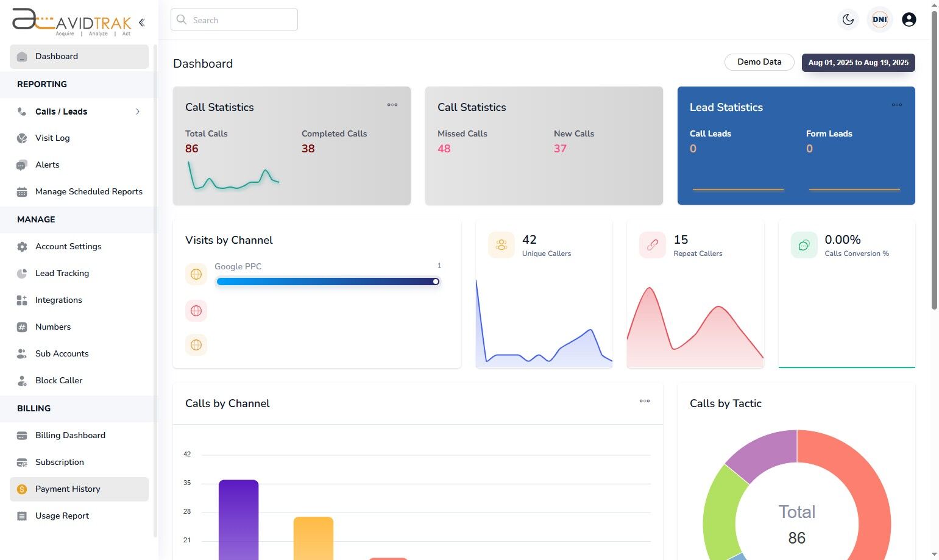Click the Billing Dashboard card icon
939x560 pixels.
click(x=22, y=436)
